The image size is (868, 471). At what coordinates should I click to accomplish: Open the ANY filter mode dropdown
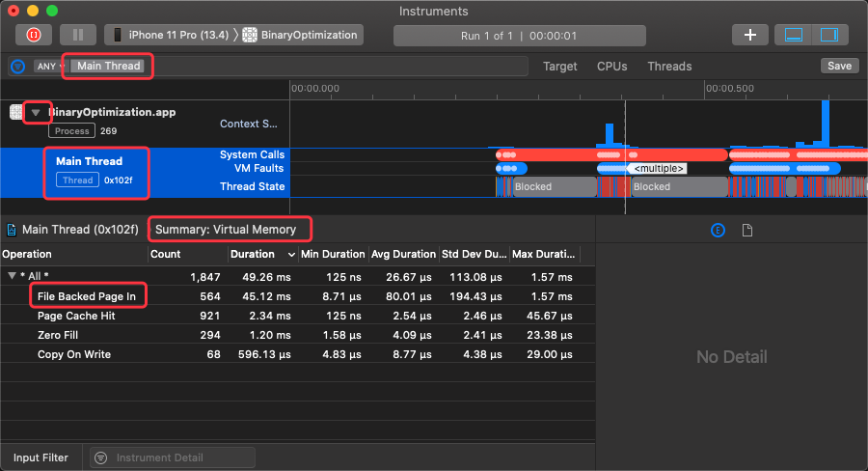pyautogui.click(x=49, y=66)
